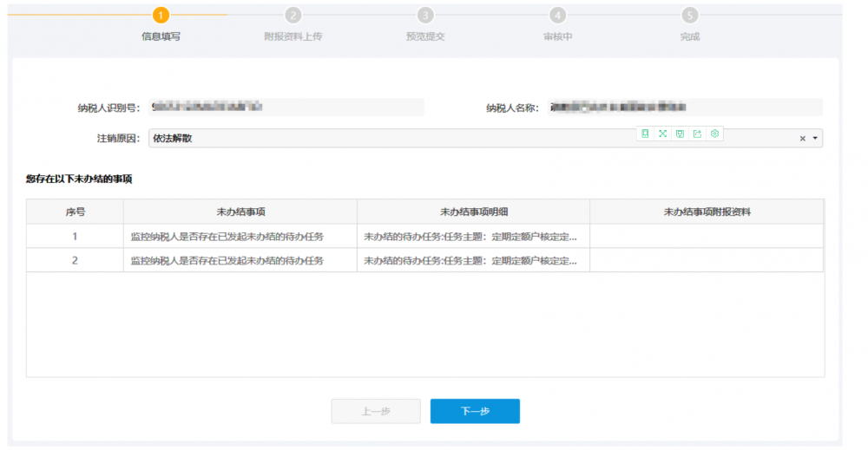This screenshot has width=868, height=450.
Task: Click the green mobile device icon
Action: point(645,134)
